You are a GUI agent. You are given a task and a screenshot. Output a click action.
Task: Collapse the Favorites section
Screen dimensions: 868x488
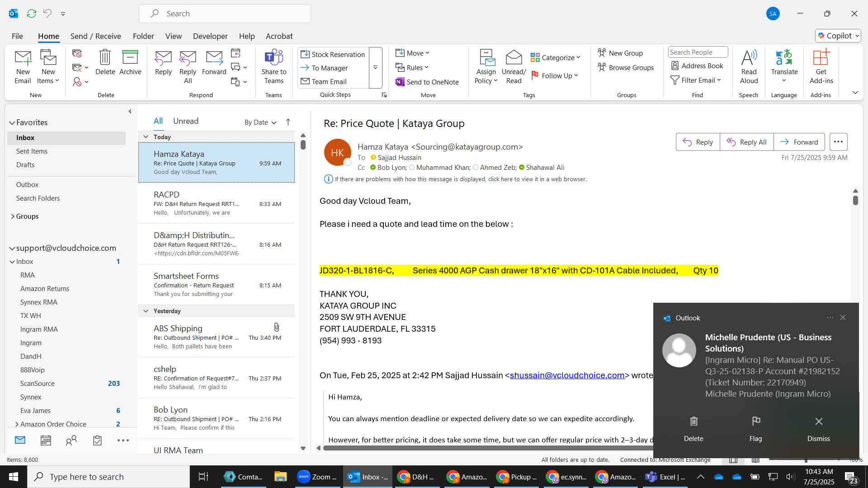point(12,122)
